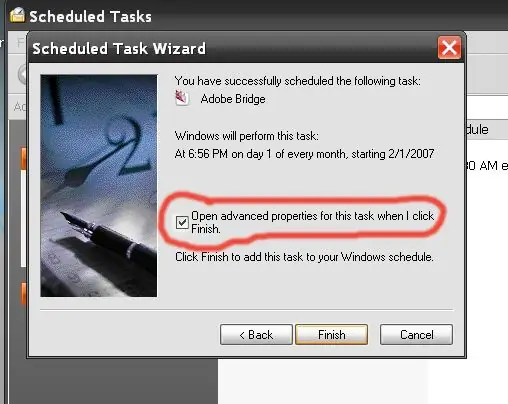Go to previous step with Back button
This screenshot has height=404, width=508.
256,334
